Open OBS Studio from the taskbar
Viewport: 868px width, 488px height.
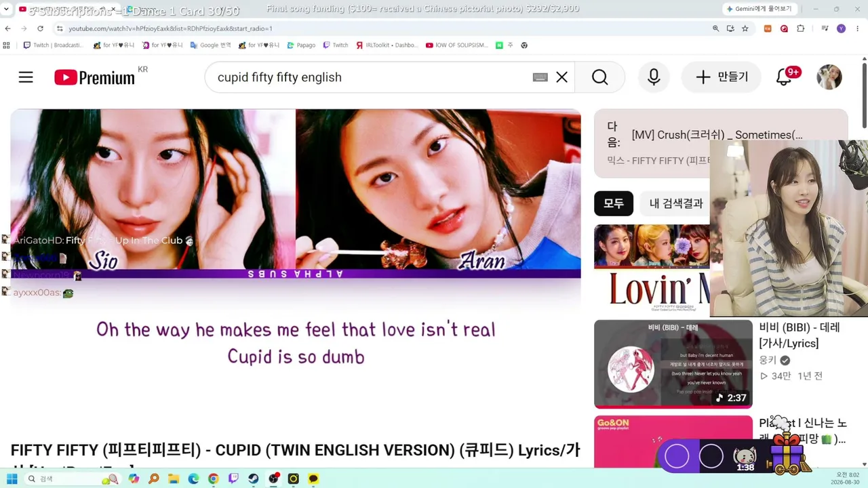(x=273, y=479)
